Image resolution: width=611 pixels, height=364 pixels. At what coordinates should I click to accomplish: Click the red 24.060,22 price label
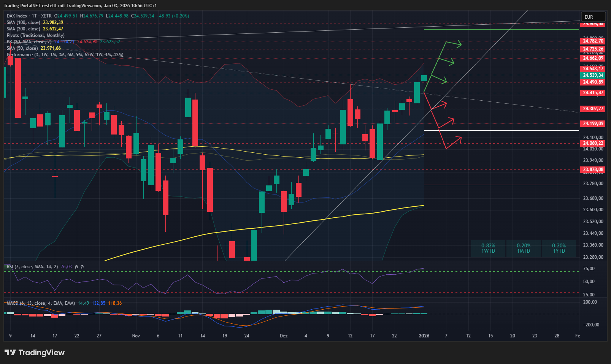[x=593, y=143]
